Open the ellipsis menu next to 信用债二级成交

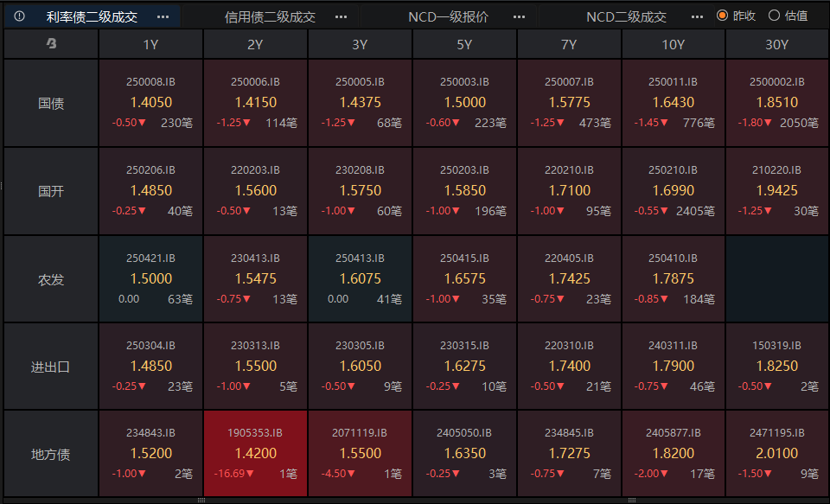pos(341,16)
